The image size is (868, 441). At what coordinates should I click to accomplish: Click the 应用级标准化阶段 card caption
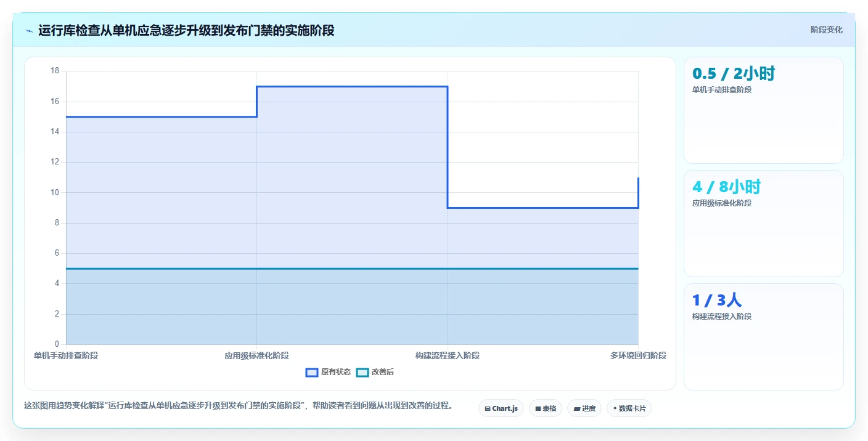tap(722, 203)
